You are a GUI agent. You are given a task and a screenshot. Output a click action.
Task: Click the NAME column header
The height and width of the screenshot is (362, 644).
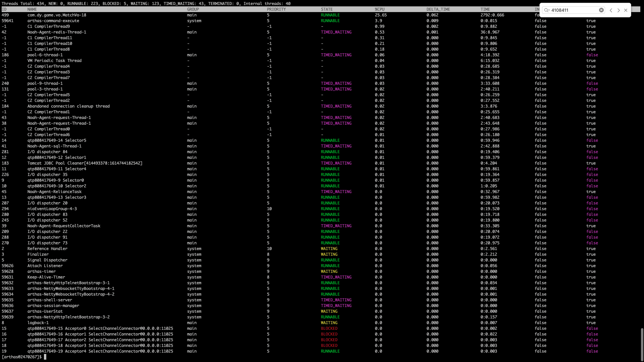pyautogui.click(x=32, y=9)
